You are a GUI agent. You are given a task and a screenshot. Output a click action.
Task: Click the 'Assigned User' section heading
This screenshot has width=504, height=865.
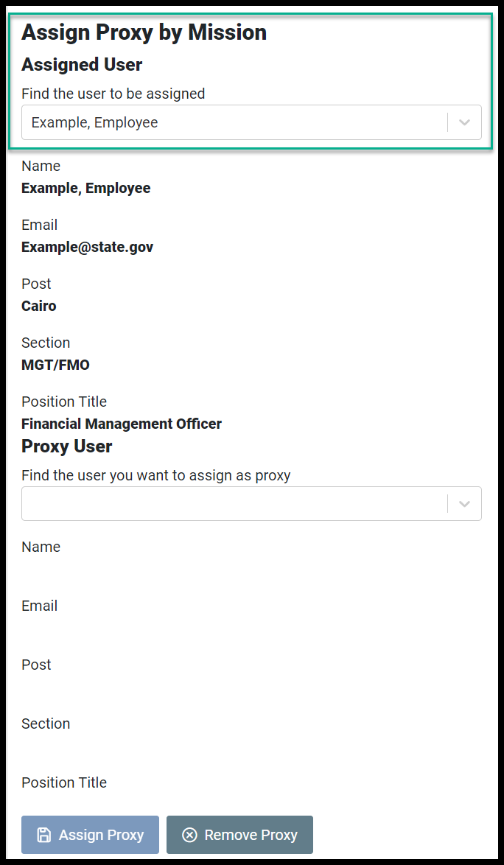pyautogui.click(x=82, y=65)
